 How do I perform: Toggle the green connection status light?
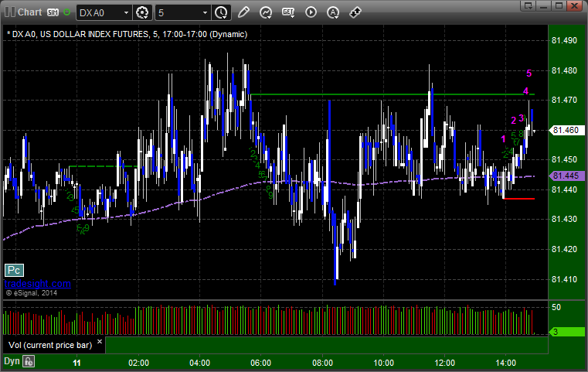point(66,12)
